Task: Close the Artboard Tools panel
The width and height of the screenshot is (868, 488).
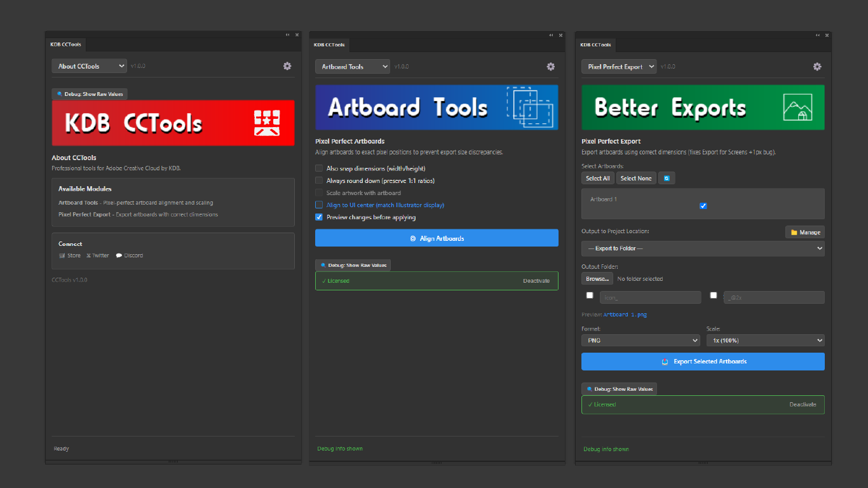Action: click(560, 35)
